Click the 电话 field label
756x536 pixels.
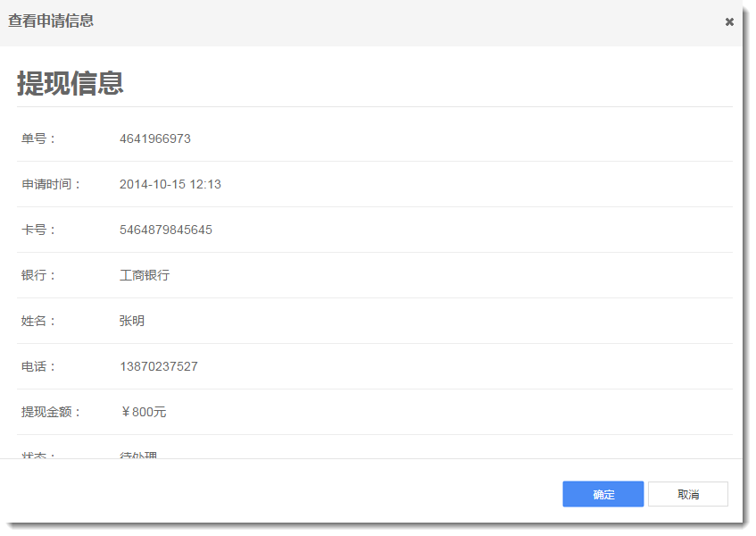[x=38, y=366]
